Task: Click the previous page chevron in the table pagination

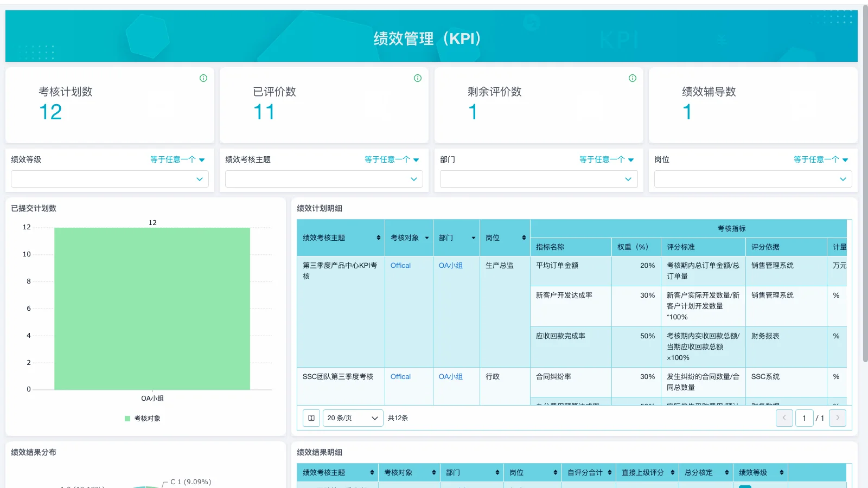Action: pos(784,418)
